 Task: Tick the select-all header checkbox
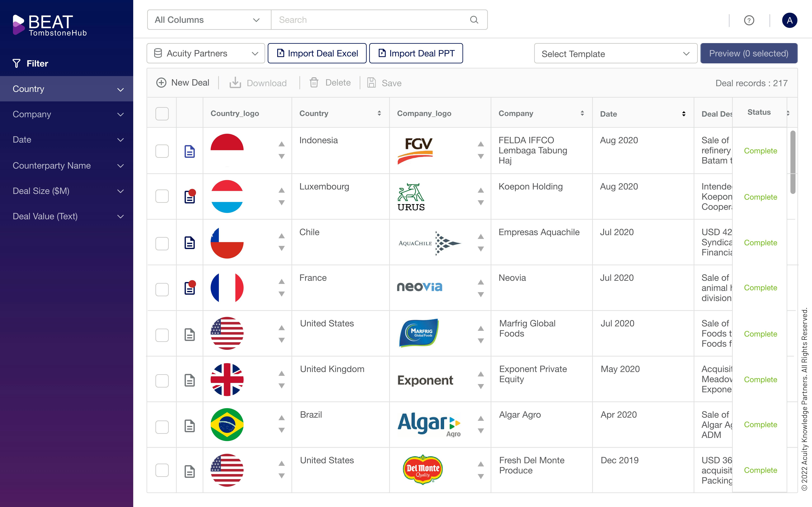pyautogui.click(x=162, y=114)
